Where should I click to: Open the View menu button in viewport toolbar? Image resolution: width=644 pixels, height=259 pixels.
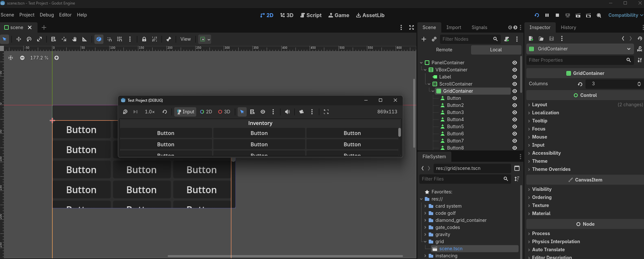click(185, 39)
